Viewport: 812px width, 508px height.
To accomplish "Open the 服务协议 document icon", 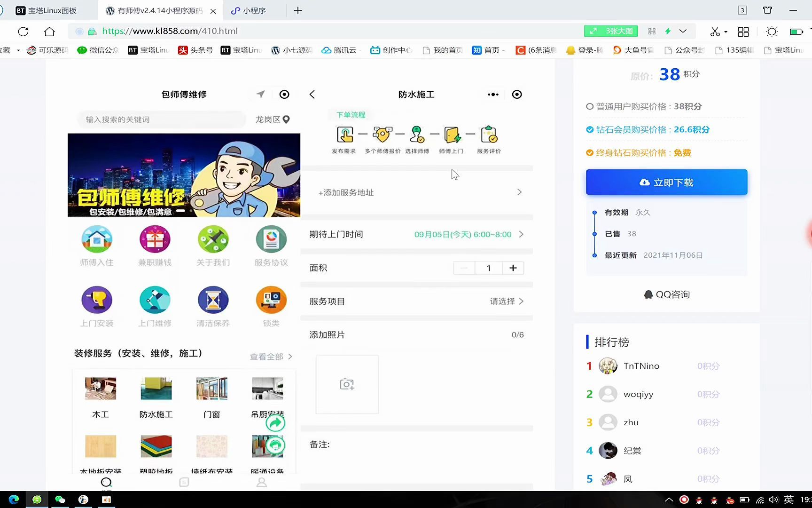I will click(271, 239).
